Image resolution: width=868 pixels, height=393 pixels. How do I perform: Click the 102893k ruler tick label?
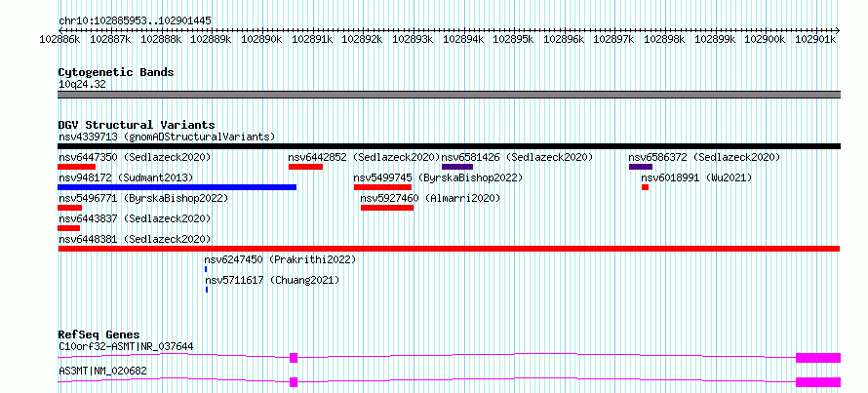(x=413, y=39)
